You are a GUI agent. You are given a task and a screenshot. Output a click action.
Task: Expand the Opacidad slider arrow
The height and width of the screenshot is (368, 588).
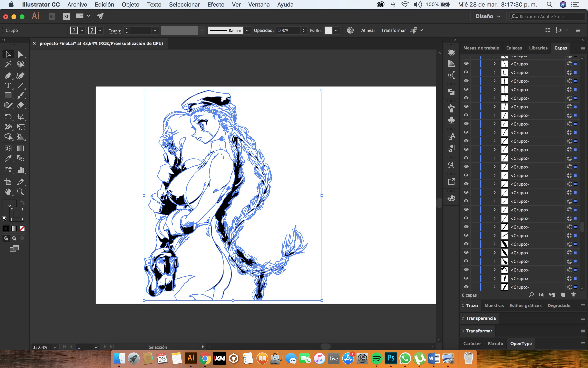pos(303,30)
